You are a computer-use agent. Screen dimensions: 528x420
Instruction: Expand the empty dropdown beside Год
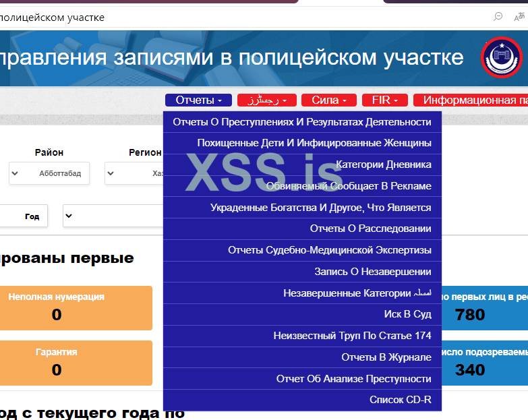(x=113, y=216)
